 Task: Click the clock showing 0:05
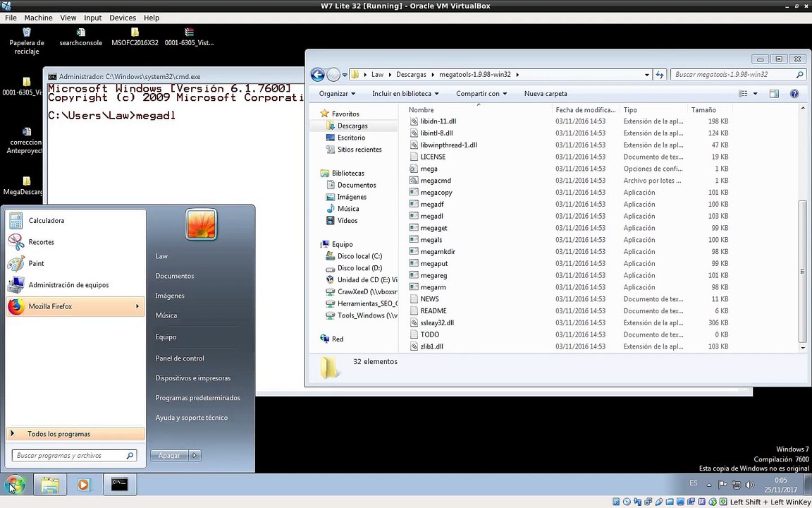coord(781,480)
